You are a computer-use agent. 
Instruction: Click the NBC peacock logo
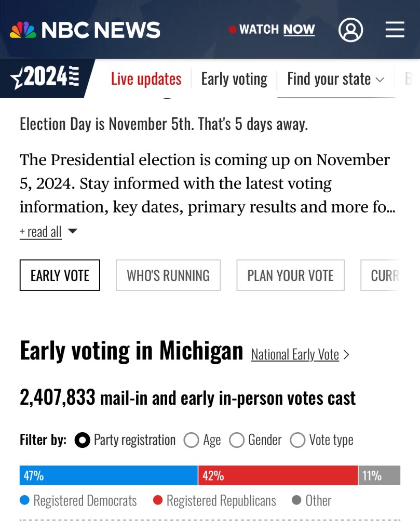pyautogui.click(x=23, y=30)
